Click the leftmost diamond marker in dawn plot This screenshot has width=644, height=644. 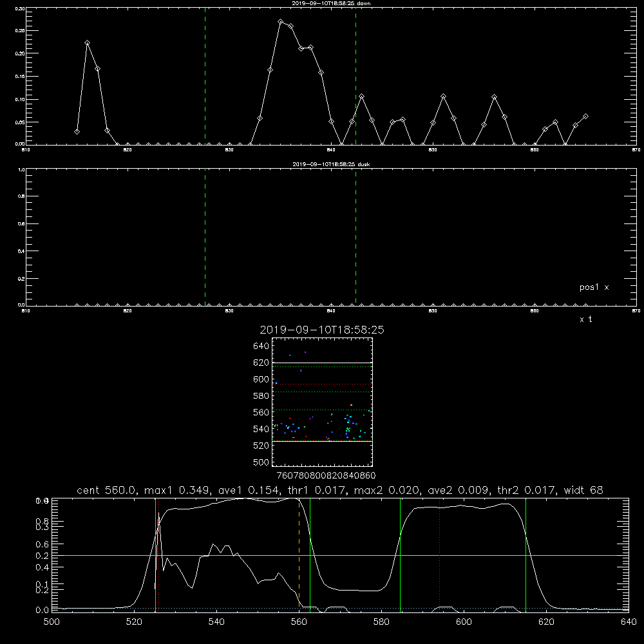(x=77, y=132)
